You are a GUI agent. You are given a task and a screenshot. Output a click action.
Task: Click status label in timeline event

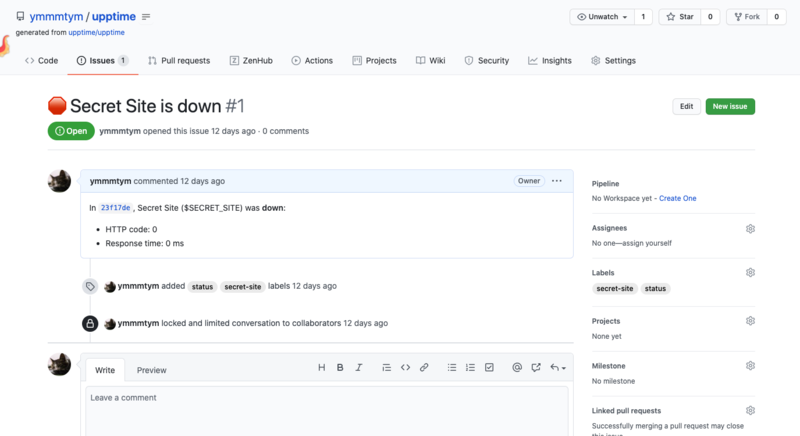(202, 287)
